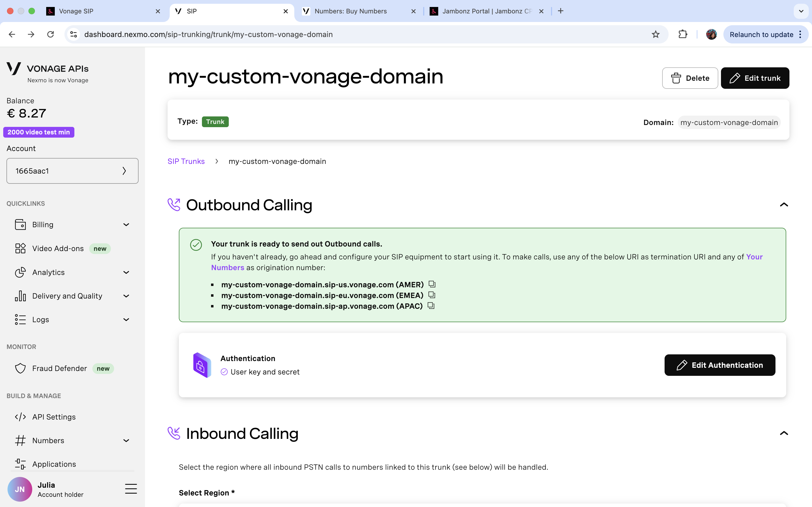Open the SIP Trunks breadcrumb link

[186, 161]
